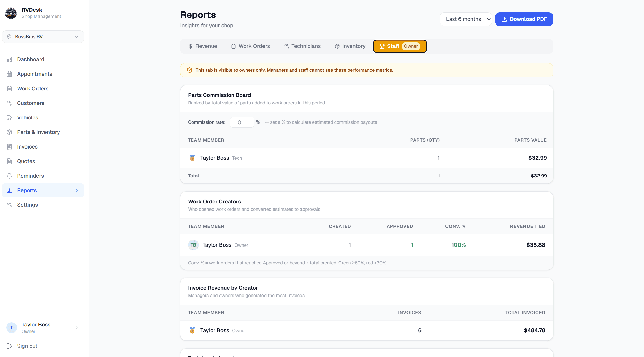
Task: Switch to the Technicians tab
Action: (302, 46)
